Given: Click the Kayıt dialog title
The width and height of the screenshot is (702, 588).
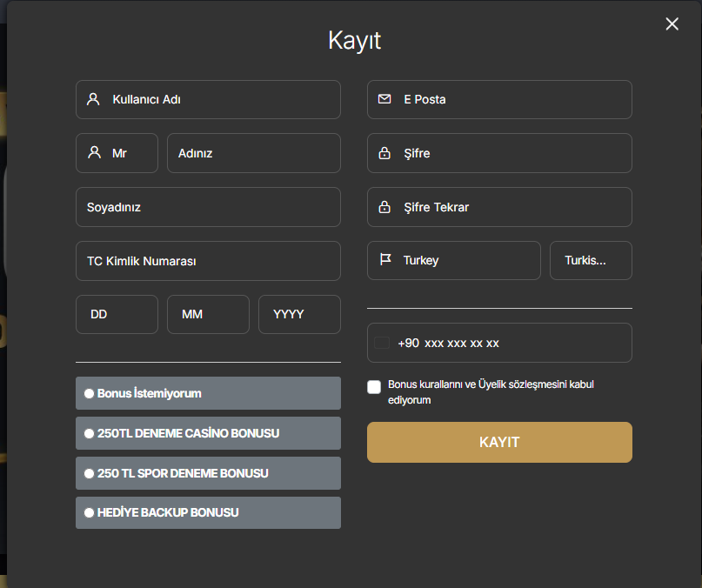Looking at the screenshot, I should tap(354, 41).
